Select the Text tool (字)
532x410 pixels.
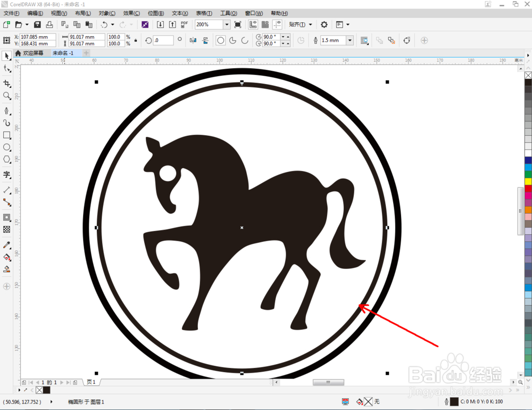[x=6, y=175]
